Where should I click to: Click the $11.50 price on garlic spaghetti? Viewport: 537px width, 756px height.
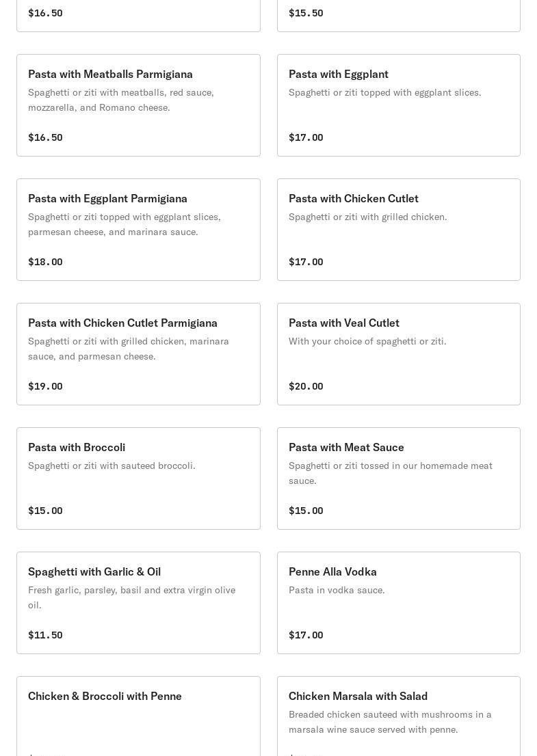(45, 635)
